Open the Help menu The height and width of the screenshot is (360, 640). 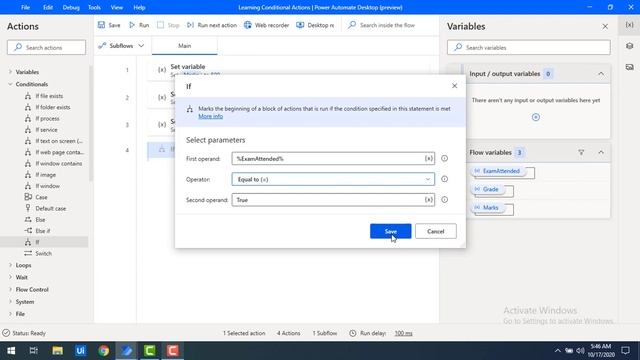(139, 7)
